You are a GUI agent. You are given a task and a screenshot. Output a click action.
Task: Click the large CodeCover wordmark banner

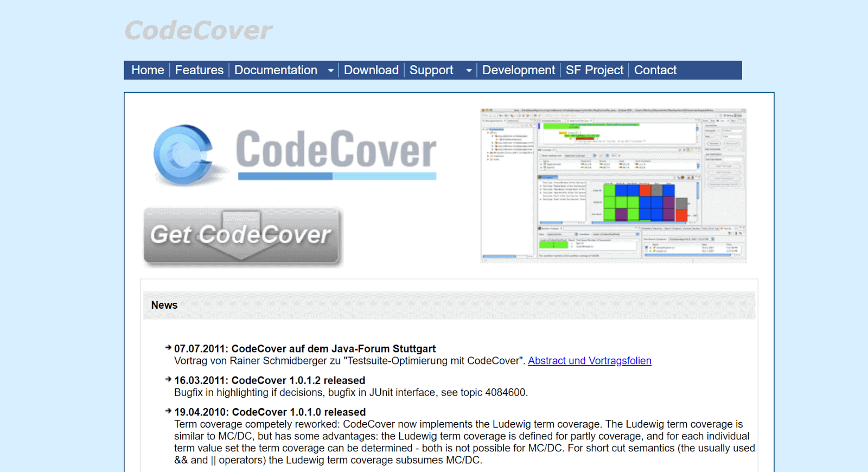[336, 154]
